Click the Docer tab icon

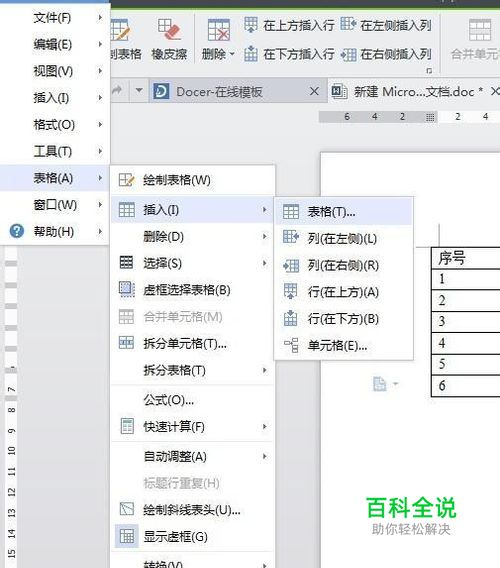[x=161, y=91]
